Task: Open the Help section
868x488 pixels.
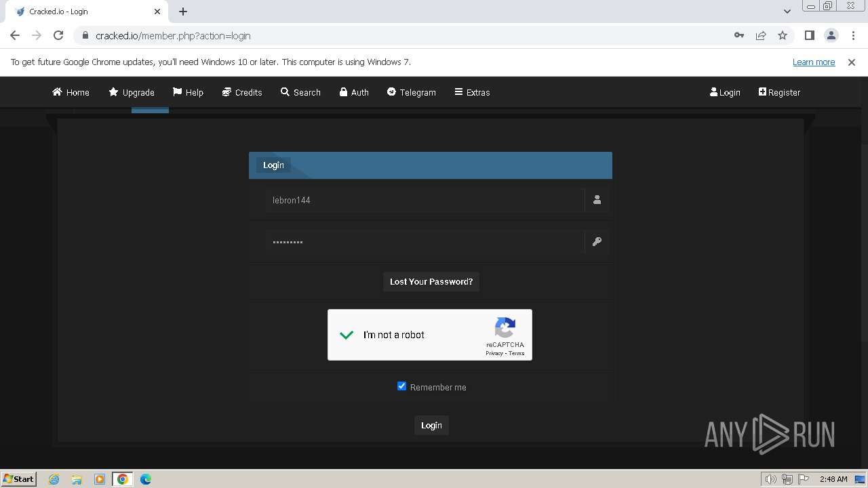Action: [188, 92]
